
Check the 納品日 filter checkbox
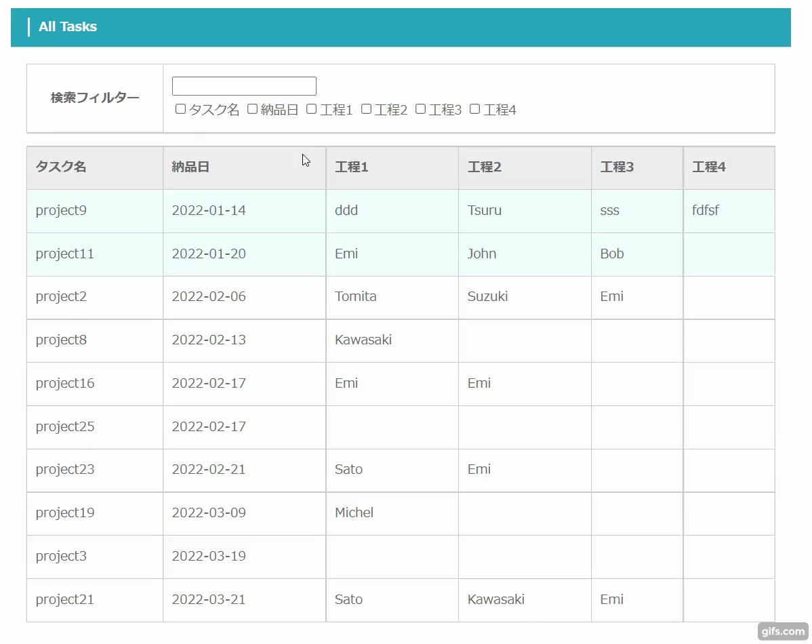252,109
